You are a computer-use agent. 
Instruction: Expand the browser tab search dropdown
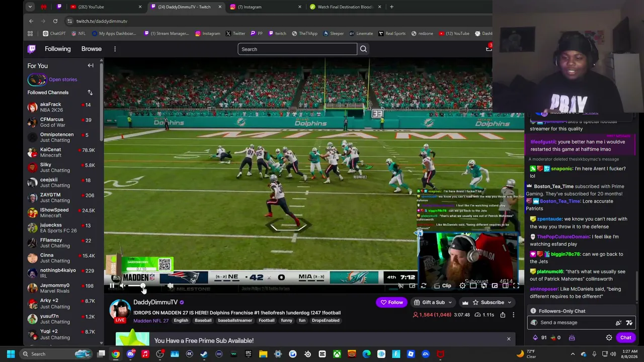pyautogui.click(x=30, y=7)
